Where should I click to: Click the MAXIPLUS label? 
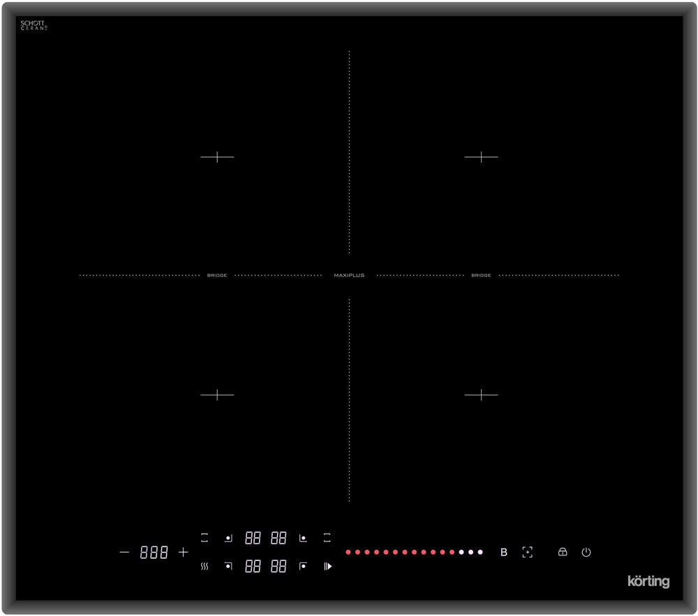point(349,276)
